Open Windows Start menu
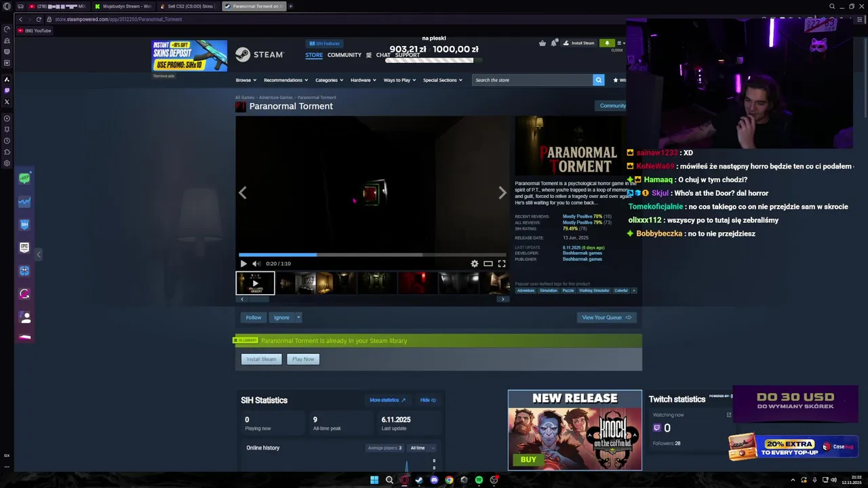 374,480
